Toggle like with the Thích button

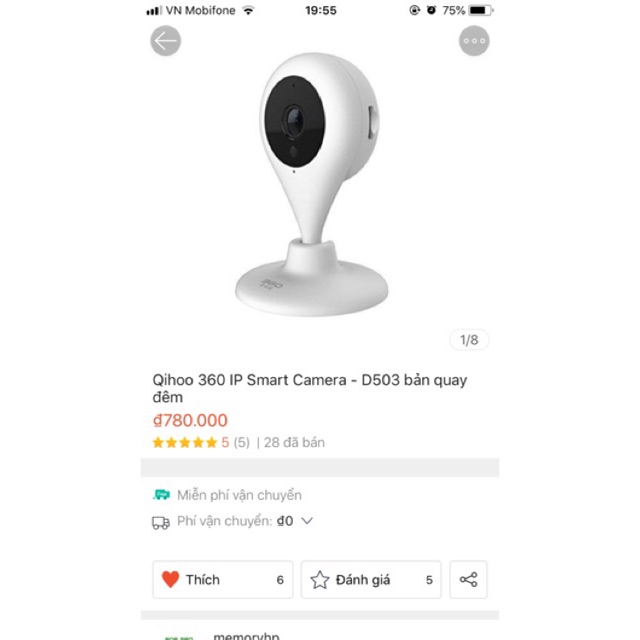pyautogui.click(x=223, y=580)
